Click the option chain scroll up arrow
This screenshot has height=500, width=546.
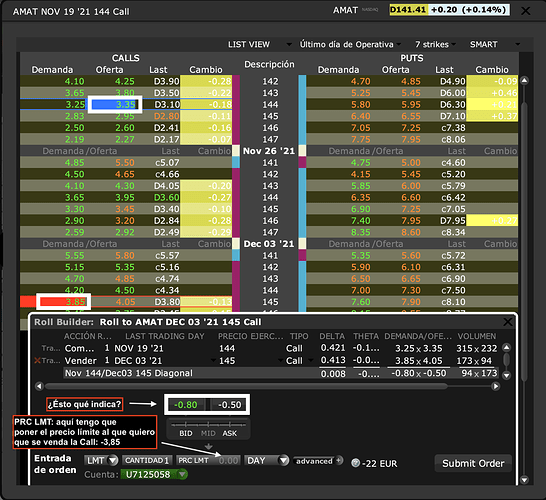pyautogui.click(x=524, y=81)
